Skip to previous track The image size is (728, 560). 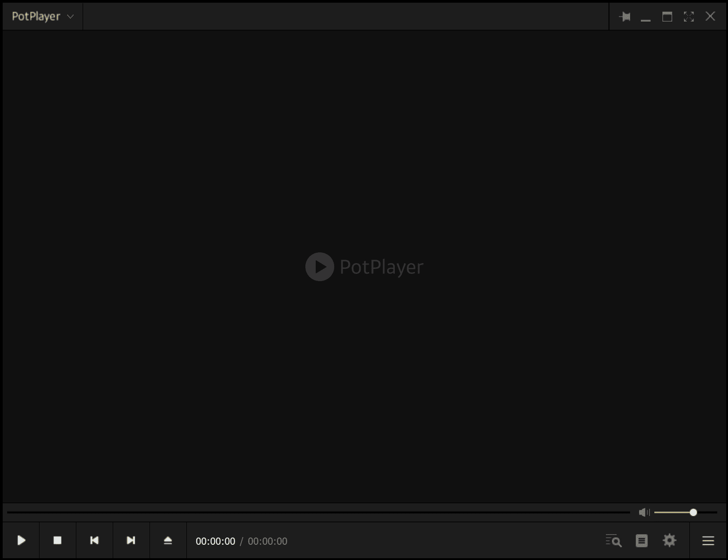coord(94,540)
